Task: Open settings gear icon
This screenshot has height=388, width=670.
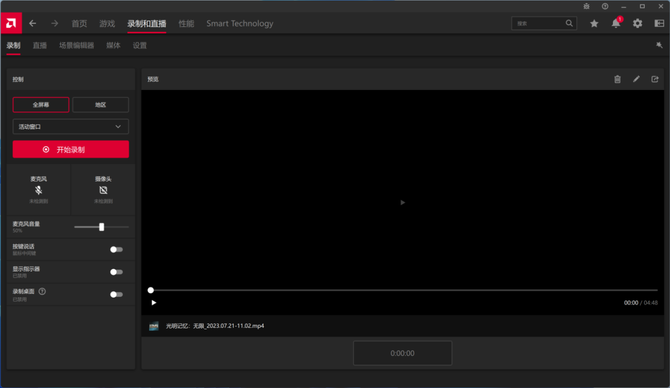Action: (638, 24)
